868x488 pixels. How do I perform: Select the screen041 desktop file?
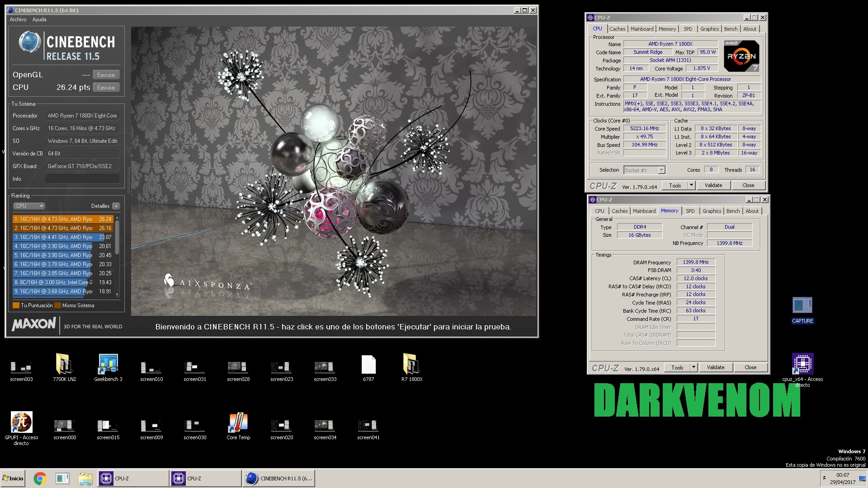coord(368,429)
